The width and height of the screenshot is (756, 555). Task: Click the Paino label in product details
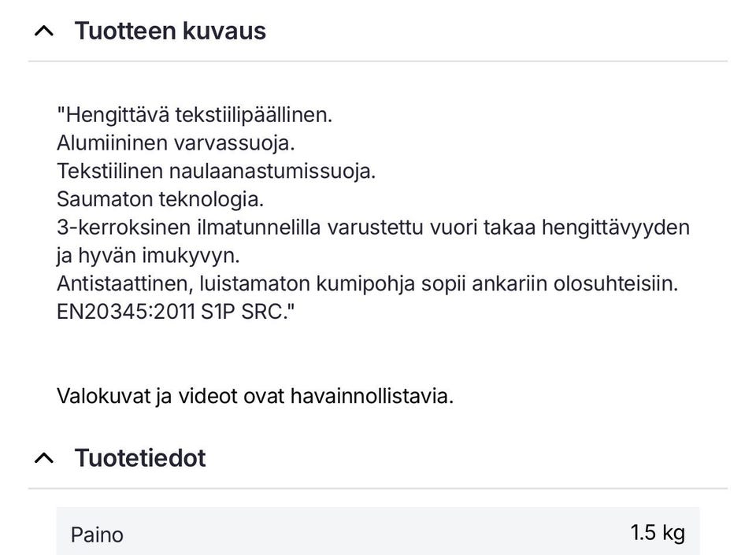(x=97, y=534)
